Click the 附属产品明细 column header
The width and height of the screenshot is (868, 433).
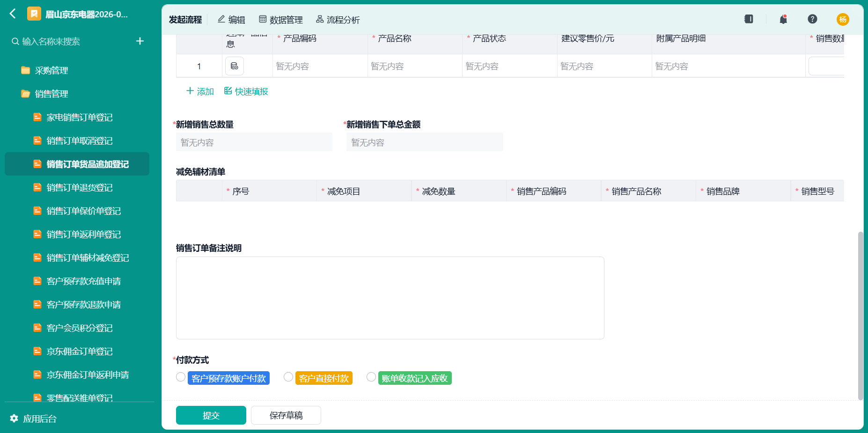point(728,44)
